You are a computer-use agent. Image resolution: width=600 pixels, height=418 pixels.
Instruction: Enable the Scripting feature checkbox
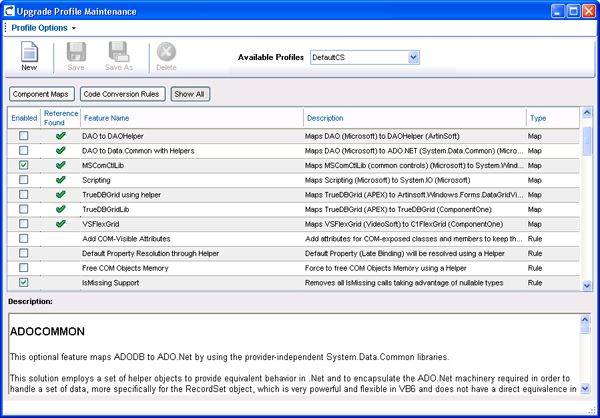(x=23, y=179)
